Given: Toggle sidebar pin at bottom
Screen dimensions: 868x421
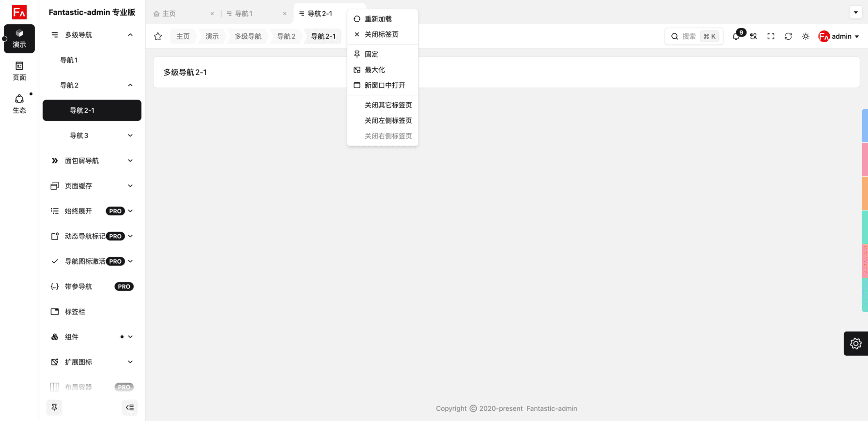Looking at the screenshot, I should point(54,407).
